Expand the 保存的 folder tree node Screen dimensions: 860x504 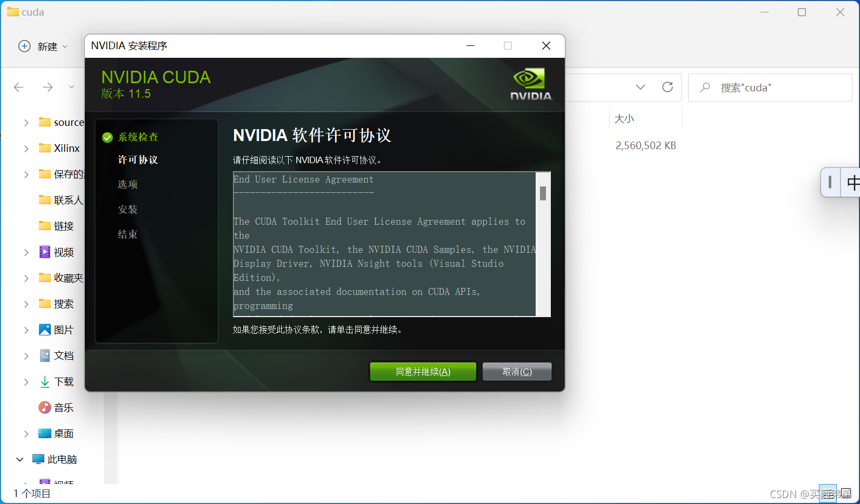[x=26, y=174]
